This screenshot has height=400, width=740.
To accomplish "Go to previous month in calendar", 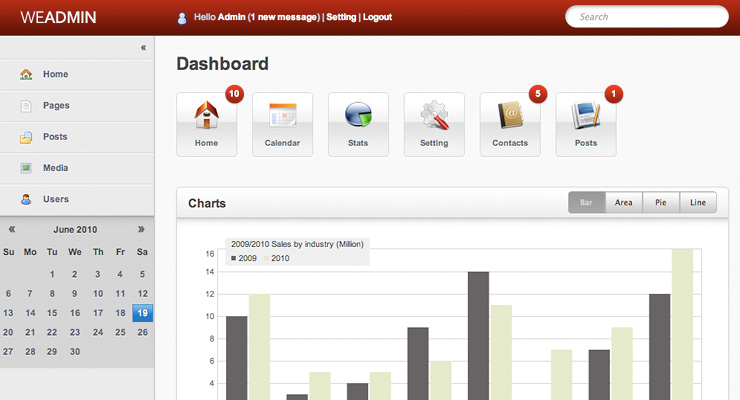I will (11, 229).
